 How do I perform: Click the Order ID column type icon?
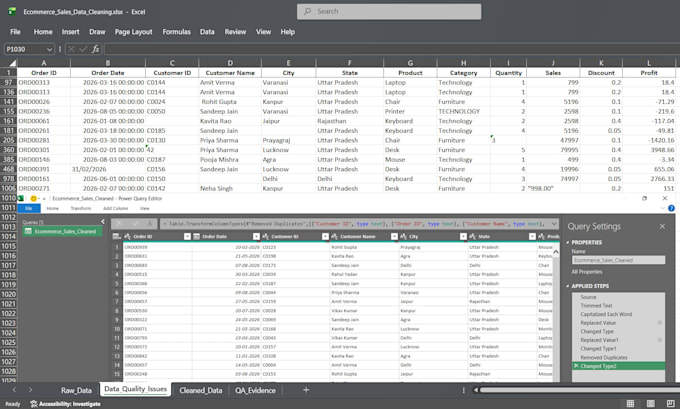point(128,236)
